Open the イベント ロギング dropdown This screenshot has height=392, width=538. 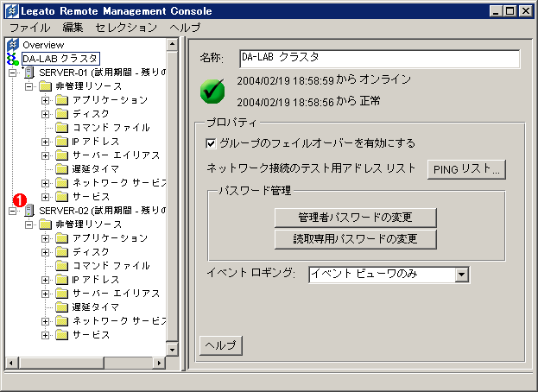point(462,275)
